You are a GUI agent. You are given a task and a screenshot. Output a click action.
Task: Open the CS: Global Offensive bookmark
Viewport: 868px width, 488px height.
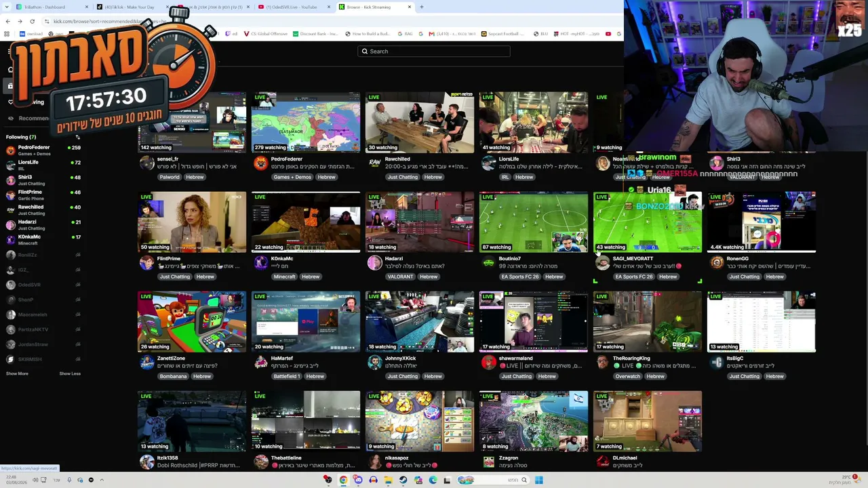(267, 33)
